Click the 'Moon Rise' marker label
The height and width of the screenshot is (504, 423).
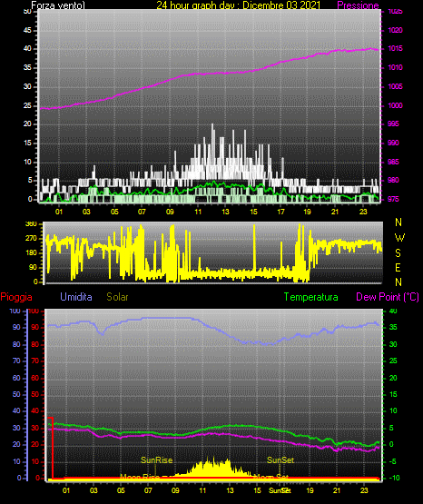point(140,477)
